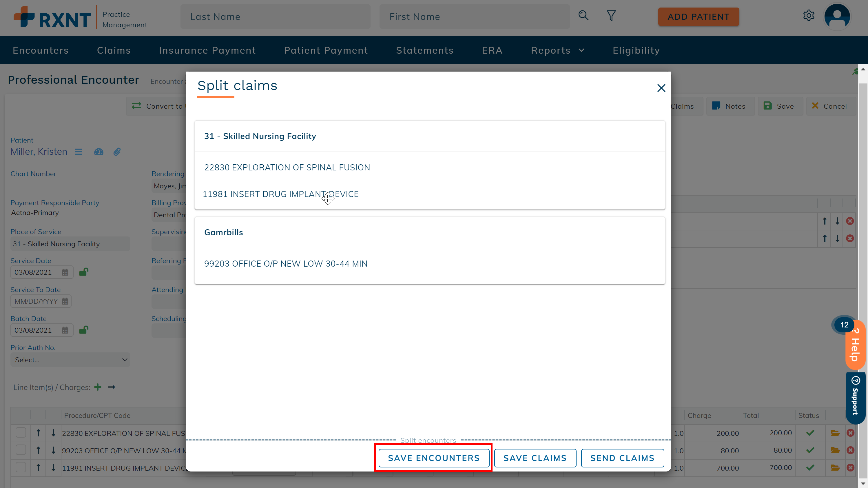Open Eligibility section

coord(636,50)
